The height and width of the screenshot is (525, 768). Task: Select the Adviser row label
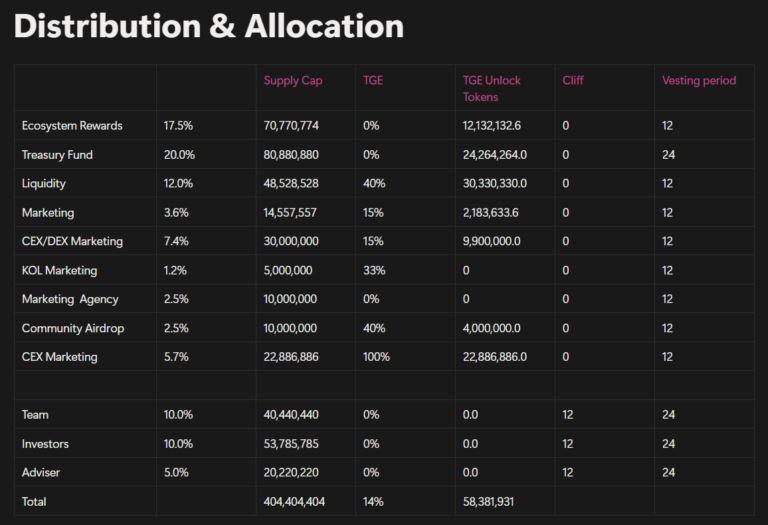(42, 473)
